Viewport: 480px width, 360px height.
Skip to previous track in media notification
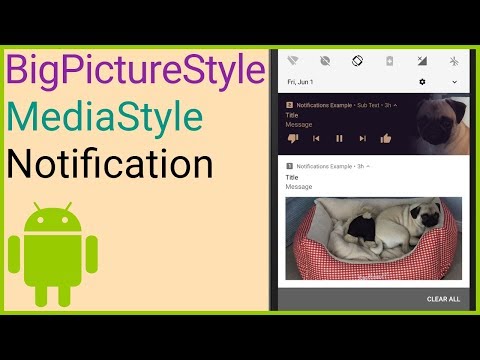[316, 138]
